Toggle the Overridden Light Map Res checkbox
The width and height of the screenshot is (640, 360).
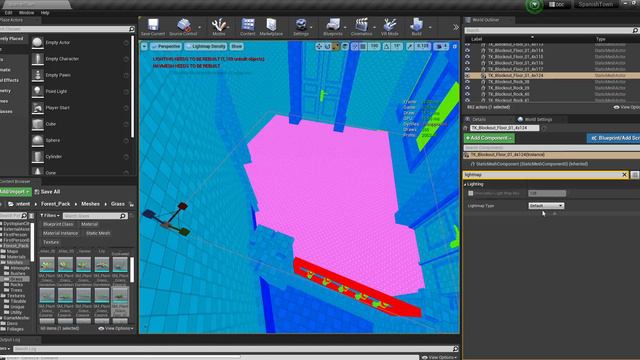471,193
